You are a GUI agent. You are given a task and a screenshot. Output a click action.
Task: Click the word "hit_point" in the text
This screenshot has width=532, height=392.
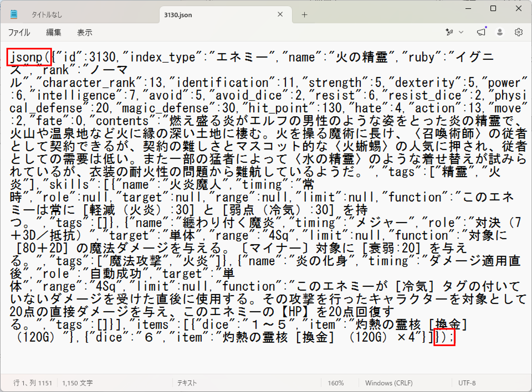(x=278, y=108)
